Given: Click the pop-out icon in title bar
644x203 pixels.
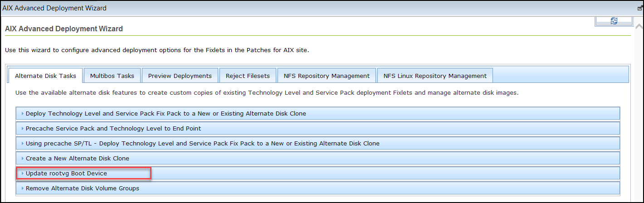Looking at the screenshot, I should (640, 8).
